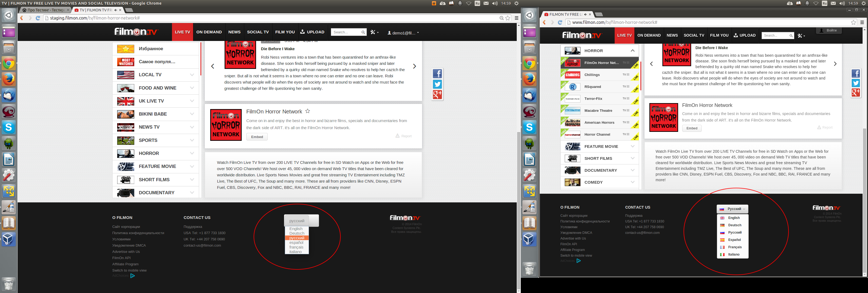The width and height of the screenshot is (868, 293).
Task: Click UPLOAD button in staging.filmon.com header
Action: 312,32
